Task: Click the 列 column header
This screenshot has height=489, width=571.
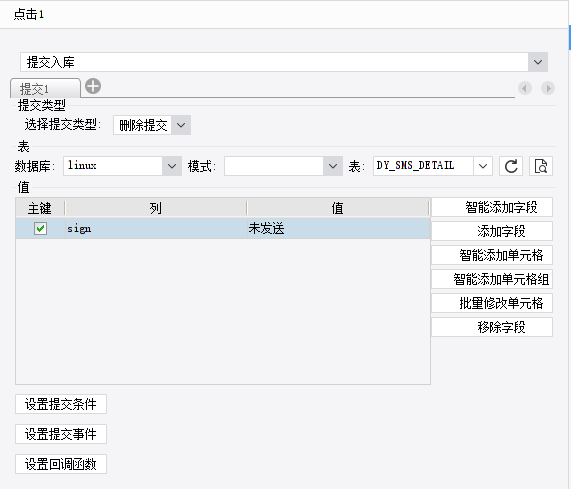Action: [155, 208]
